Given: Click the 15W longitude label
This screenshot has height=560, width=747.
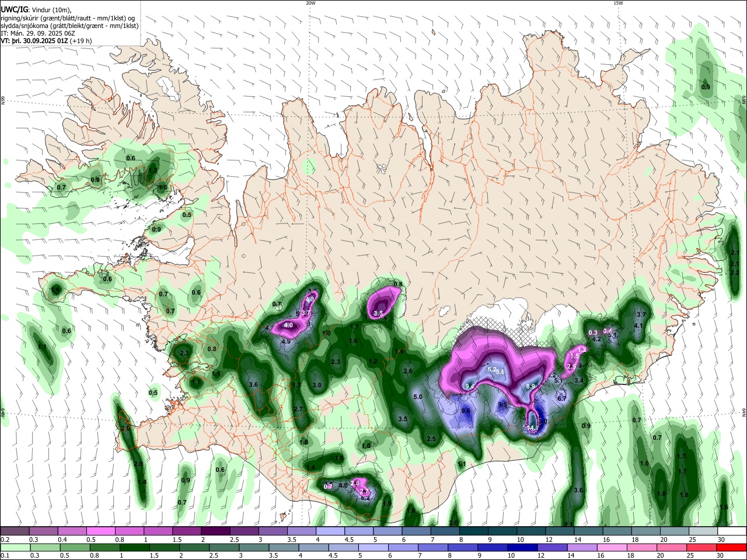Looking at the screenshot, I should click(618, 3).
